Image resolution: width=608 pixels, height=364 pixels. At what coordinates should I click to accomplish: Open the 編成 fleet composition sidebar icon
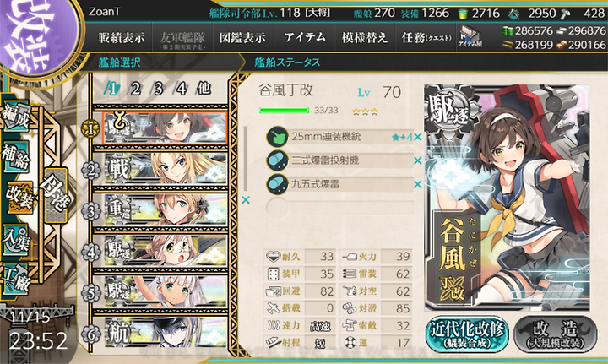(16, 116)
